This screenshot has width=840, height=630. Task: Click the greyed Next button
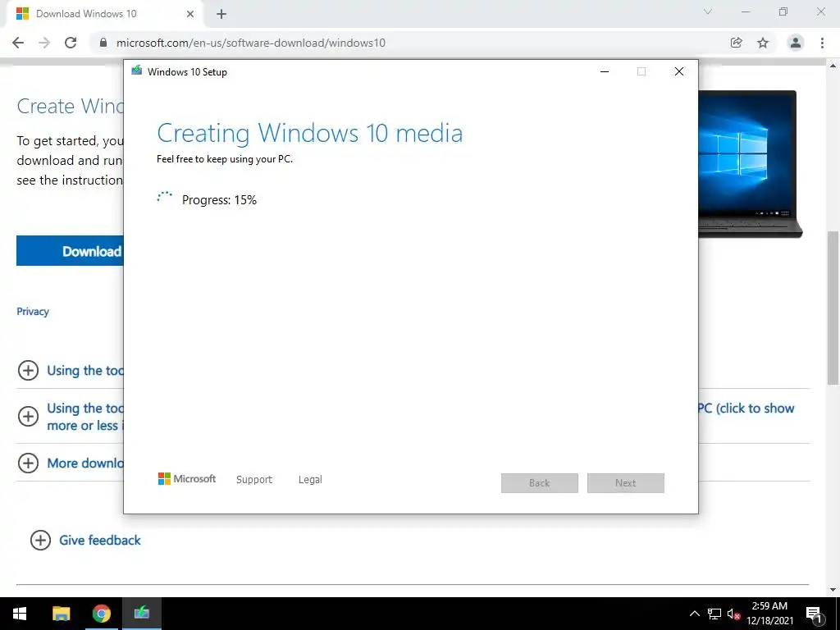pyautogui.click(x=626, y=482)
